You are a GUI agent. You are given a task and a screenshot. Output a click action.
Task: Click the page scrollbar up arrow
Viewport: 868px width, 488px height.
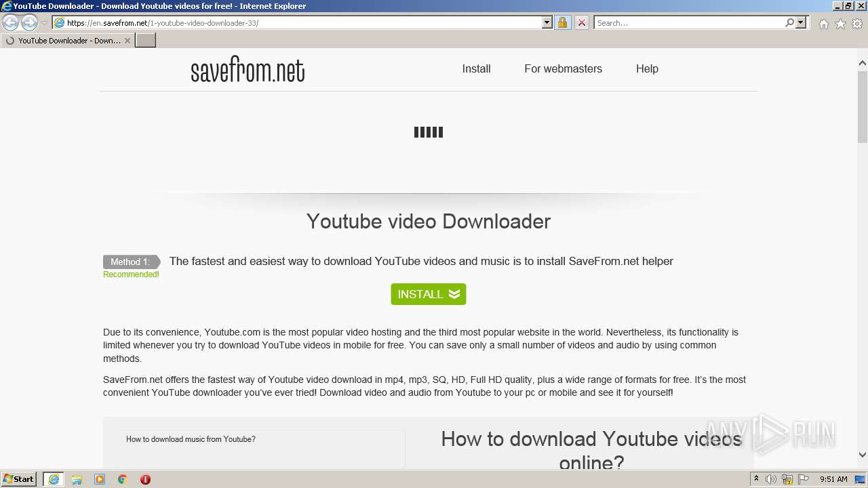click(863, 63)
